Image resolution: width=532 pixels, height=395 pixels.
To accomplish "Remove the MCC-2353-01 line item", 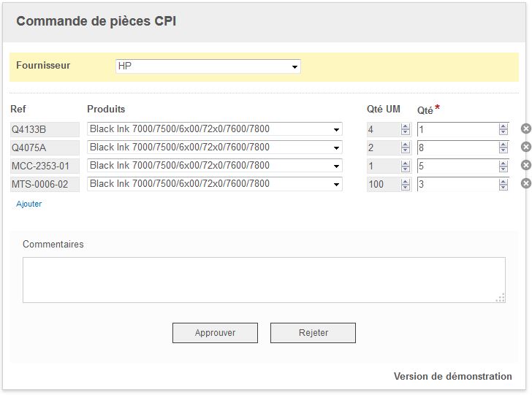I will coord(525,166).
